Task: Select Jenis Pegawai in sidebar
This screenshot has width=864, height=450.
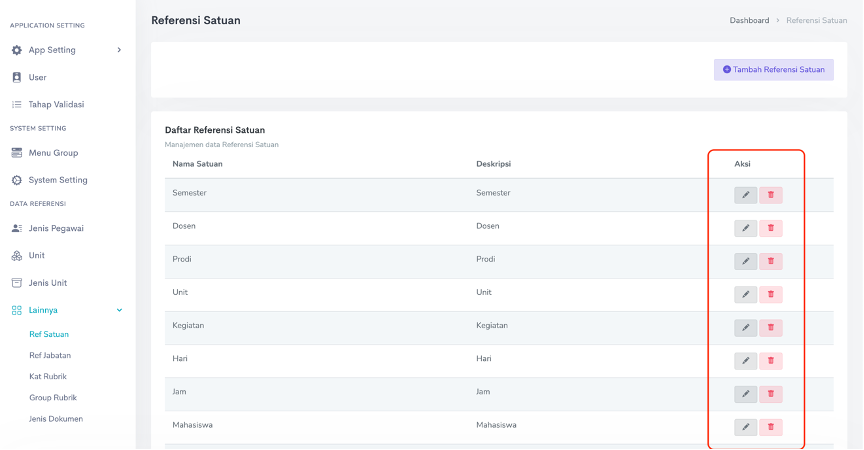Action: tap(55, 228)
